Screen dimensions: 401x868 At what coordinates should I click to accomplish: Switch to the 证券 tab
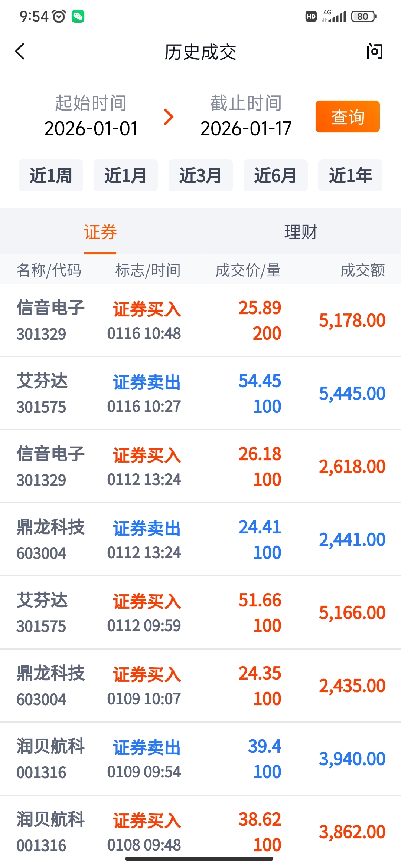[x=100, y=232]
